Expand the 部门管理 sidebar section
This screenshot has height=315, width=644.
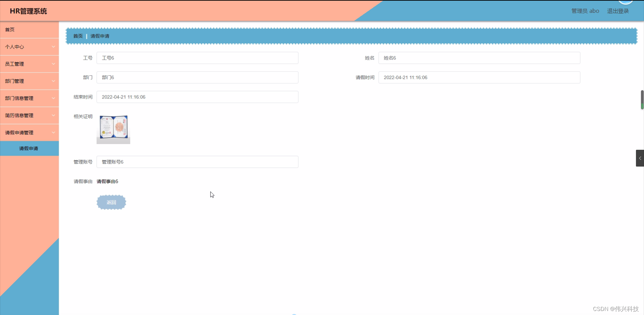click(x=30, y=81)
